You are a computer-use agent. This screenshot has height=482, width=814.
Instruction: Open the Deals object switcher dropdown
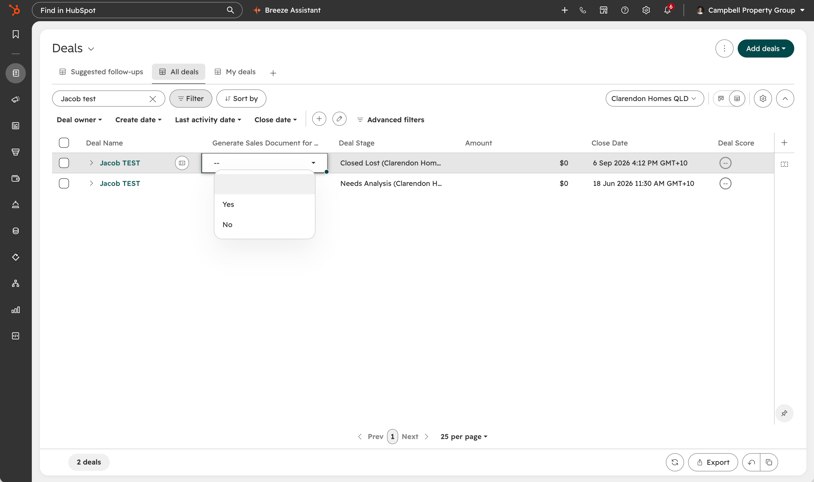tap(73, 48)
